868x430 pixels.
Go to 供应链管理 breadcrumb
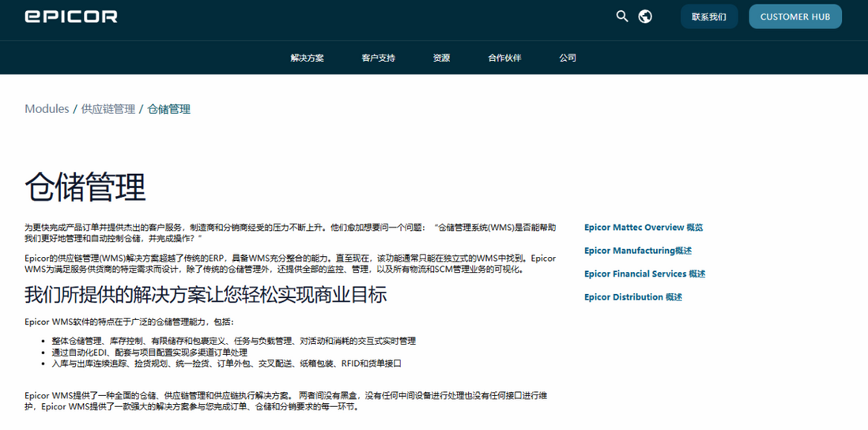point(108,109)
